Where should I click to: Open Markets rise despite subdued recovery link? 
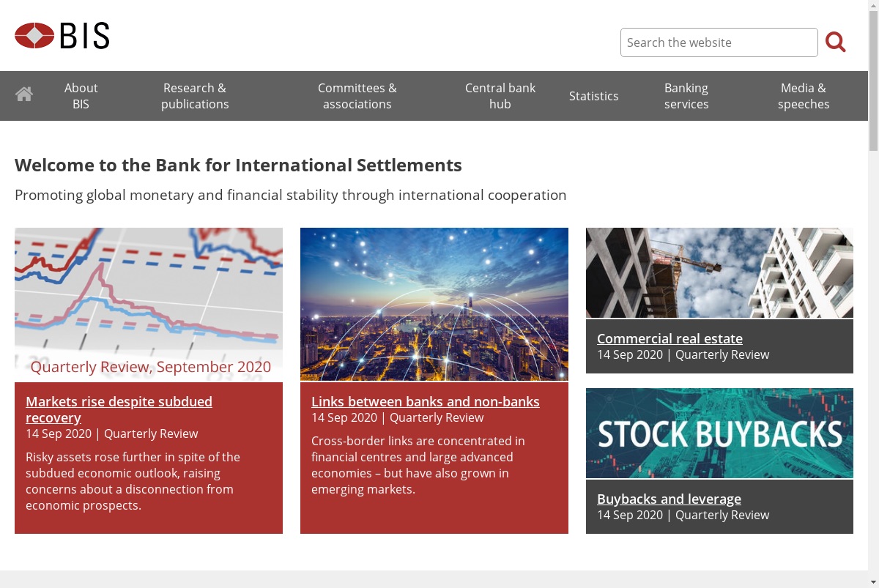click(x=119, y=409)
